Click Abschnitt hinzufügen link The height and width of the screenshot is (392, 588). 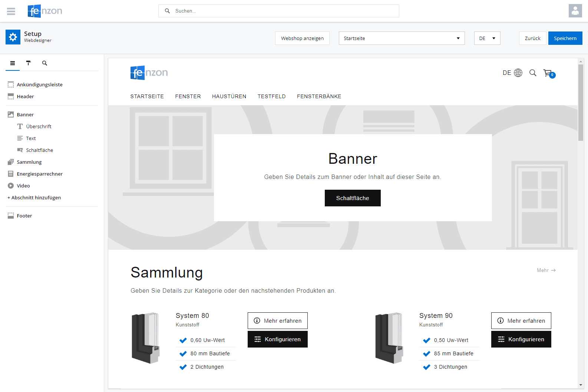[x=34, y=197]
